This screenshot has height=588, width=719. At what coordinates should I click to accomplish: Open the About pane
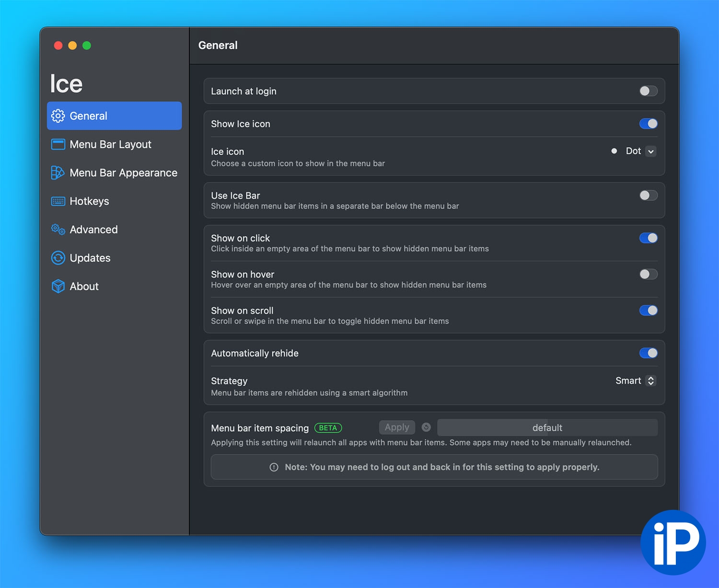(x=114, y=286)
